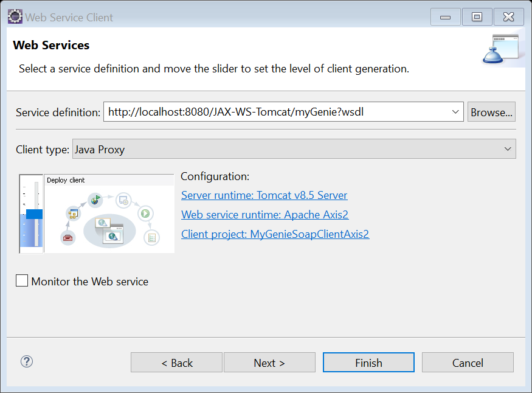Click the Deploy stage globe icon

point(95,199)
